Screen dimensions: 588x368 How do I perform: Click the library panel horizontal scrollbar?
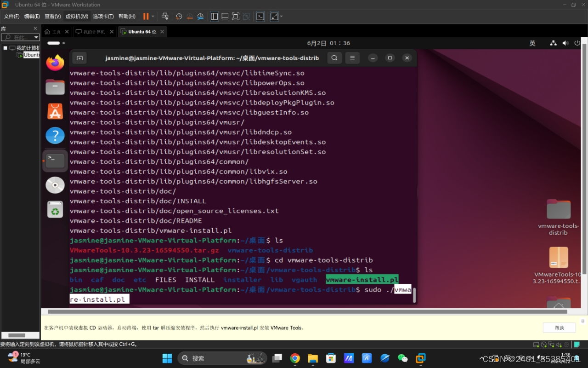point(17,335)
